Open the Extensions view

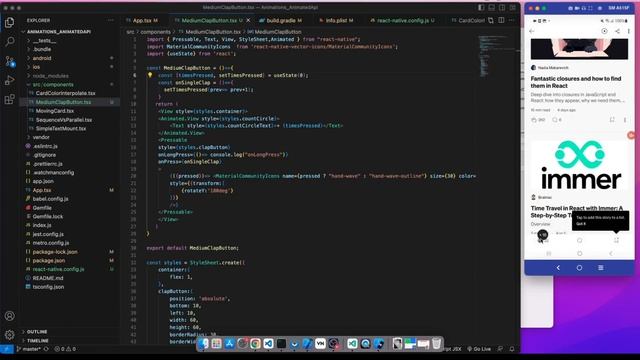pos(9,99)
